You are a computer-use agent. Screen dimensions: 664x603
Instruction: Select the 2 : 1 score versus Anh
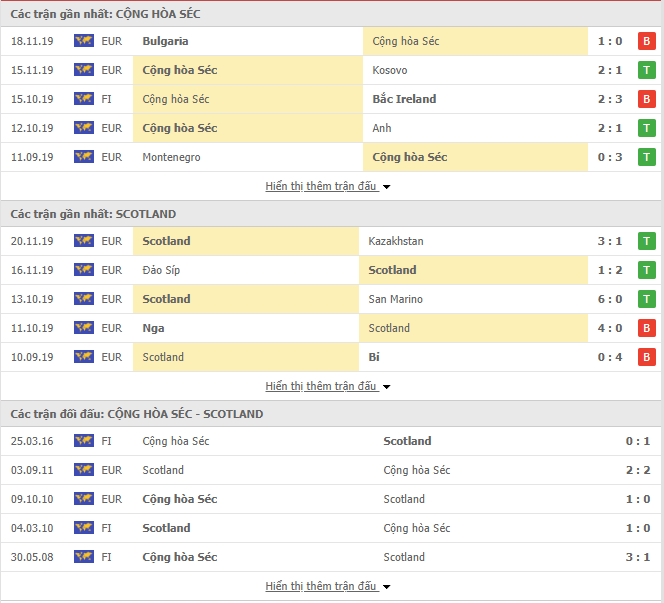pos(610,128)
